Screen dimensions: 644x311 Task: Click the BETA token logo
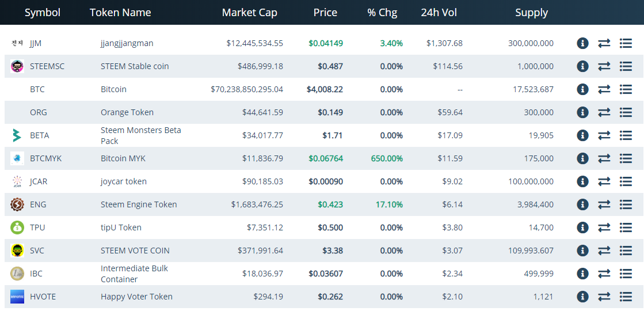[17, 135]
